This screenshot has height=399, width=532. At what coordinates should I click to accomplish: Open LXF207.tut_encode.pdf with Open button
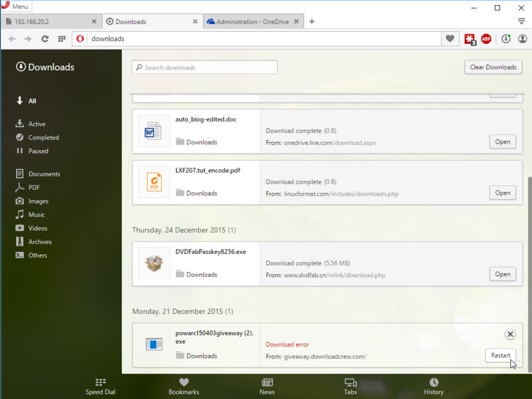tap(503, 193)
